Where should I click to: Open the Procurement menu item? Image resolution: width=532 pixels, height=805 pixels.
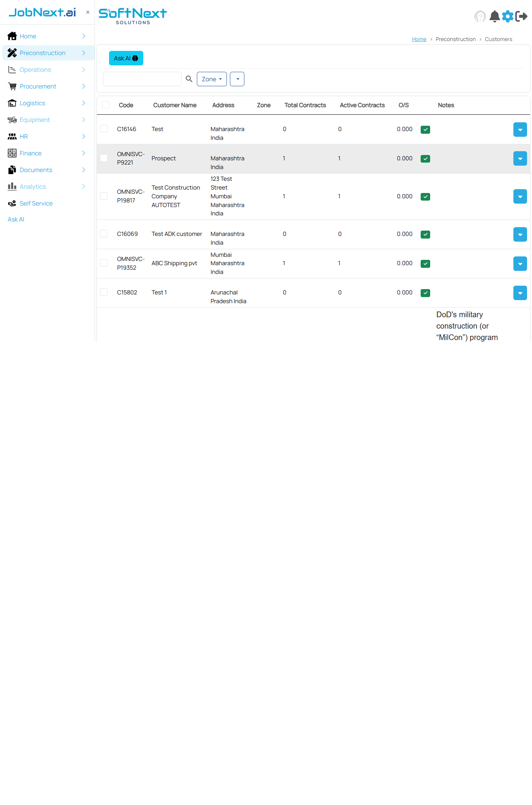48,86
